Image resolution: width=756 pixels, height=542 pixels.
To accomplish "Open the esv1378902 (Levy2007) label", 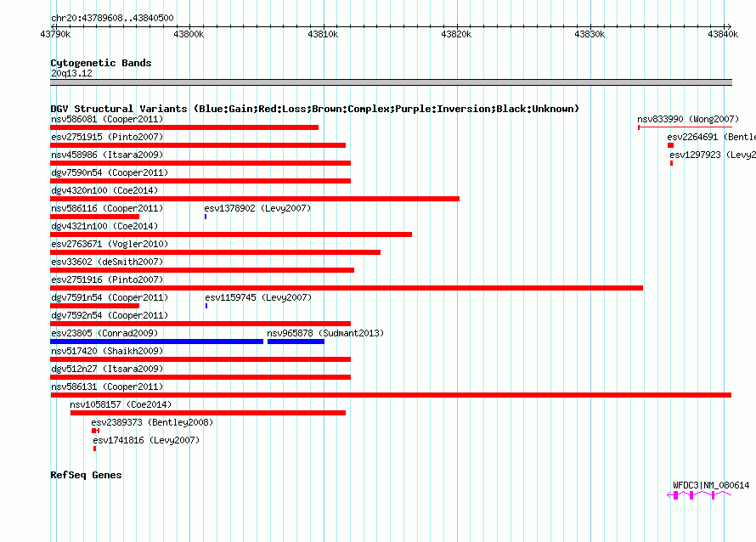I will (x=257, y=208).
